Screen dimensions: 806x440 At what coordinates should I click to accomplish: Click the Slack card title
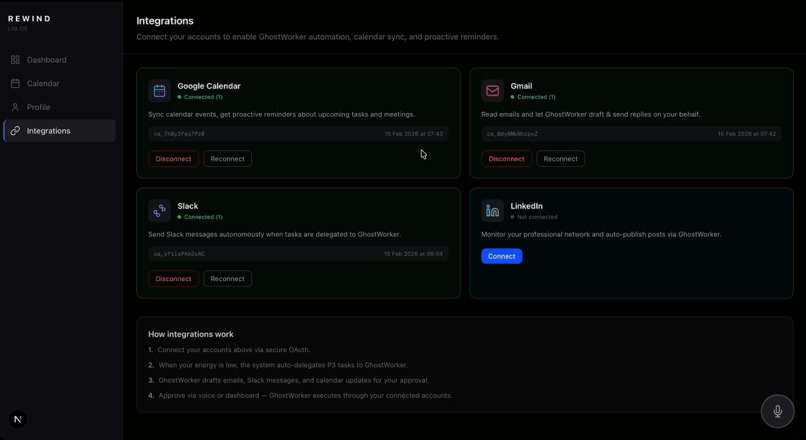point(188,206)
